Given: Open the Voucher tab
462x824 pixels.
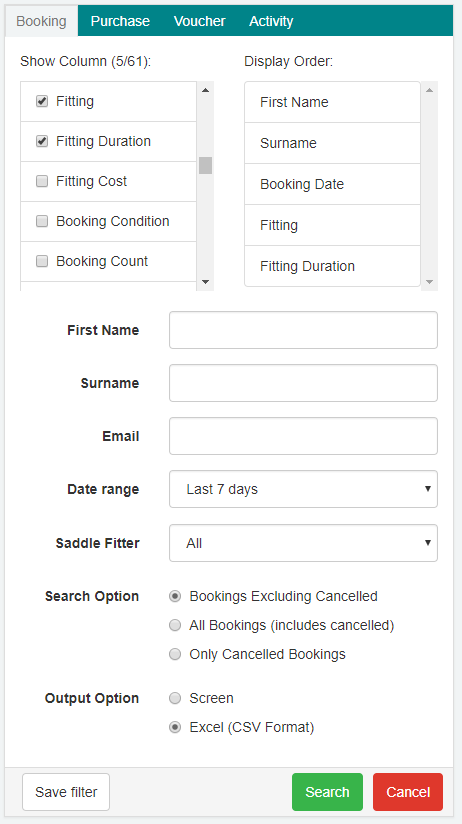Looking at the screenshot, I should 200,21.
